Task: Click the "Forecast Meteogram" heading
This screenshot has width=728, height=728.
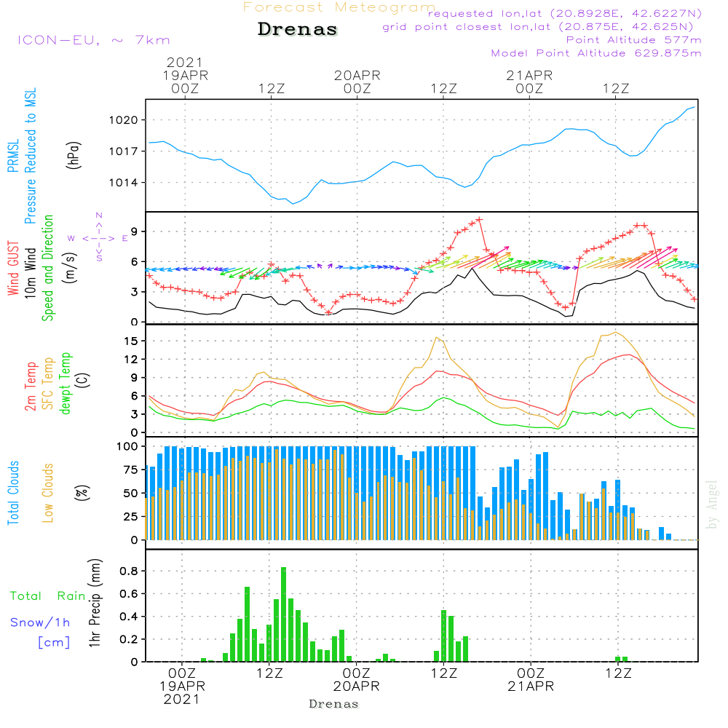Action: (339, 7)
